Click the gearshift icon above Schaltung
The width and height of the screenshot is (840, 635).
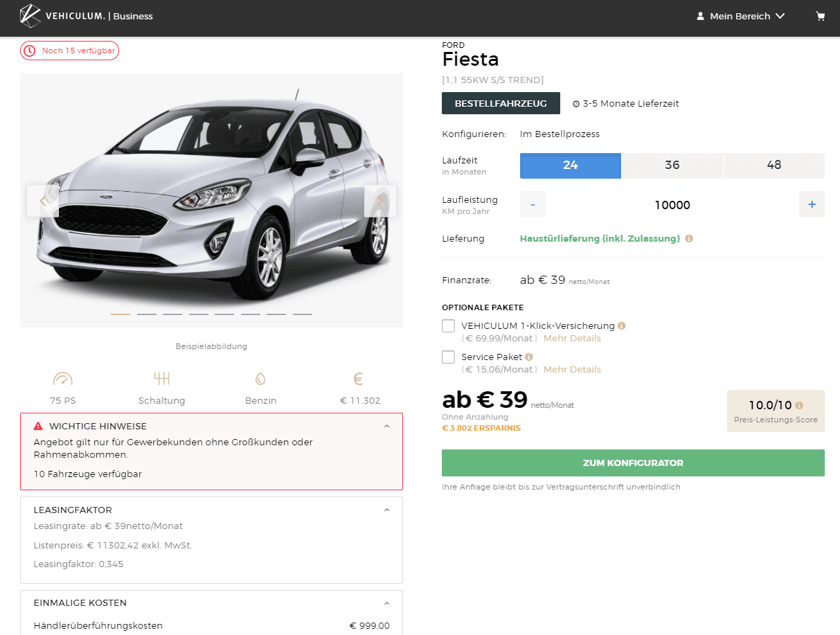161,379
